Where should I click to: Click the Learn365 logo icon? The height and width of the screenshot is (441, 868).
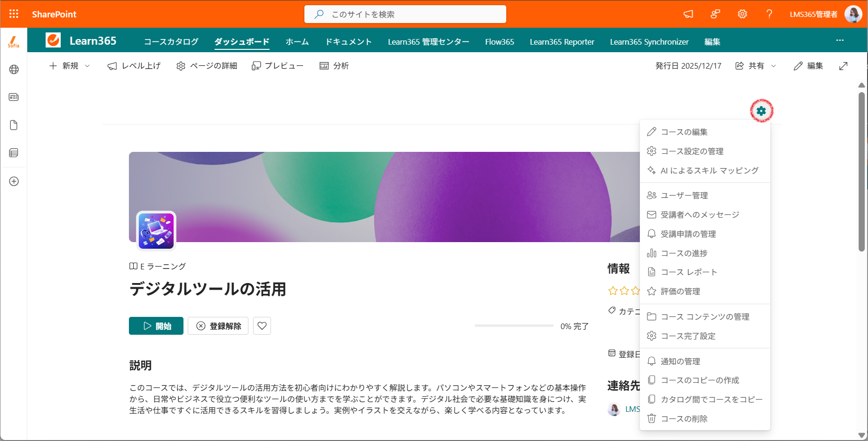[x=53, y=40]
